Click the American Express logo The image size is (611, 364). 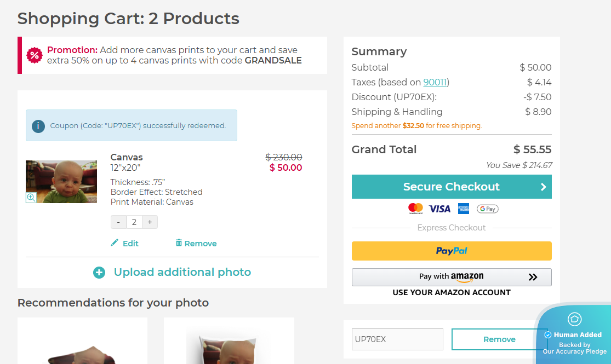[464, 209]
